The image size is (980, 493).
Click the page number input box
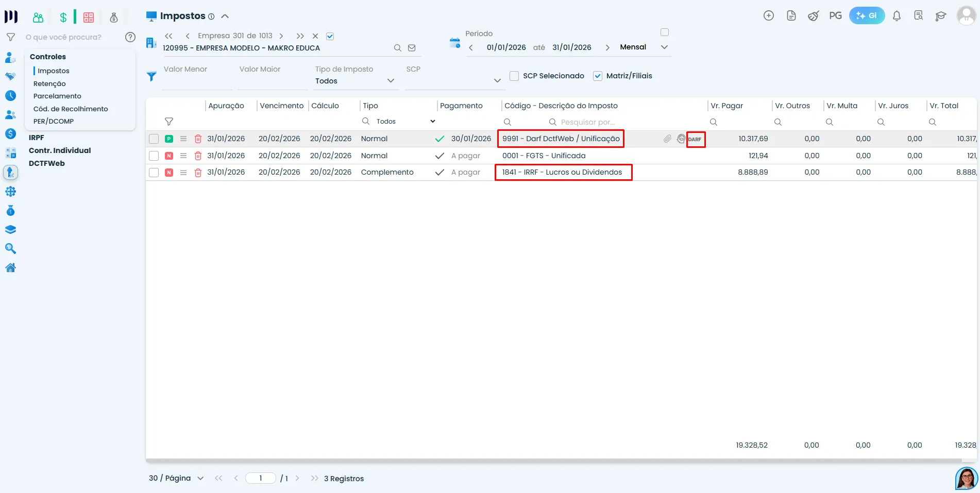click(261, 478)
